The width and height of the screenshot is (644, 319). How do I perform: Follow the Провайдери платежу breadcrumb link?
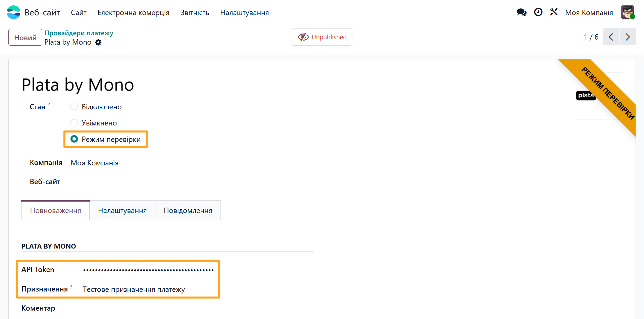coord(79,33)
